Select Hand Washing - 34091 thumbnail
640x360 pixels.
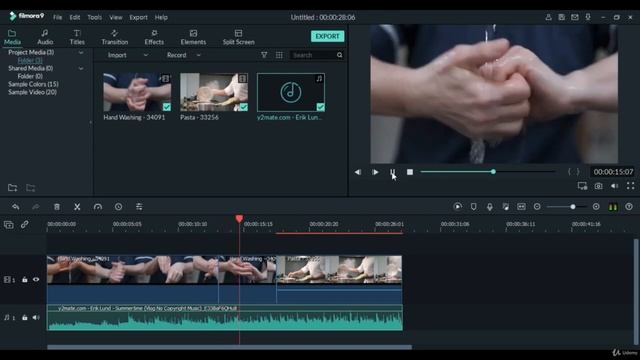137,92
